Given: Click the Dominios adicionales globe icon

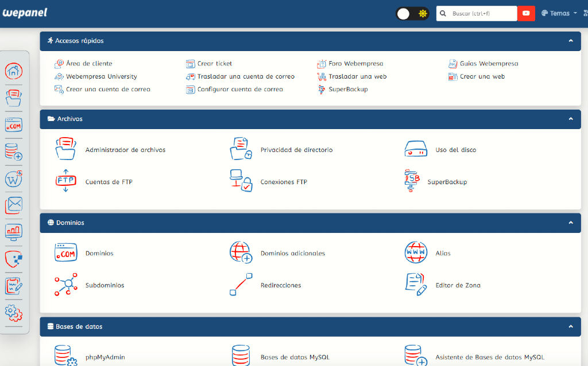Looking at the screenshot, I should pyautogui.click(x=241, y=253).
